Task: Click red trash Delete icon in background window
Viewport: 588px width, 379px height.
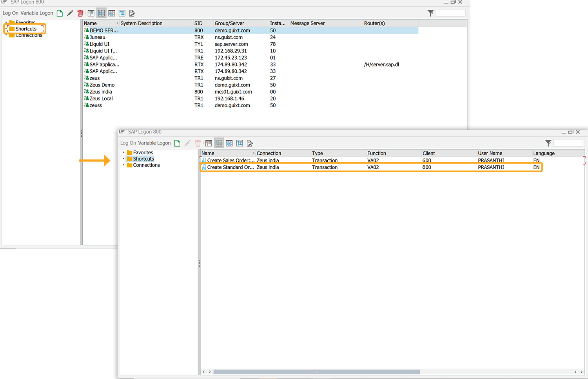Action: (x=80, y=13)
